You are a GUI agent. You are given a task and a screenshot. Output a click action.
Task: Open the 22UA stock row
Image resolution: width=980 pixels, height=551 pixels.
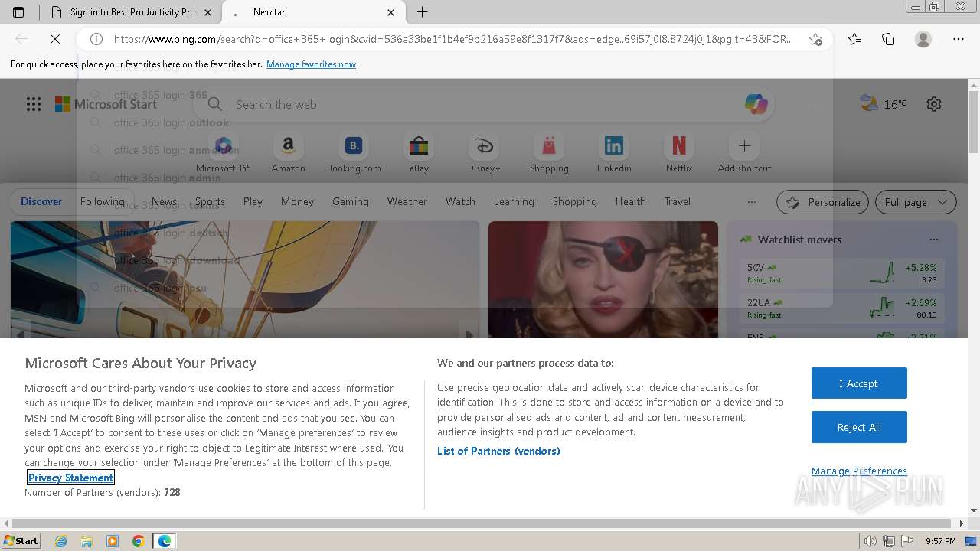coord(842,308)
